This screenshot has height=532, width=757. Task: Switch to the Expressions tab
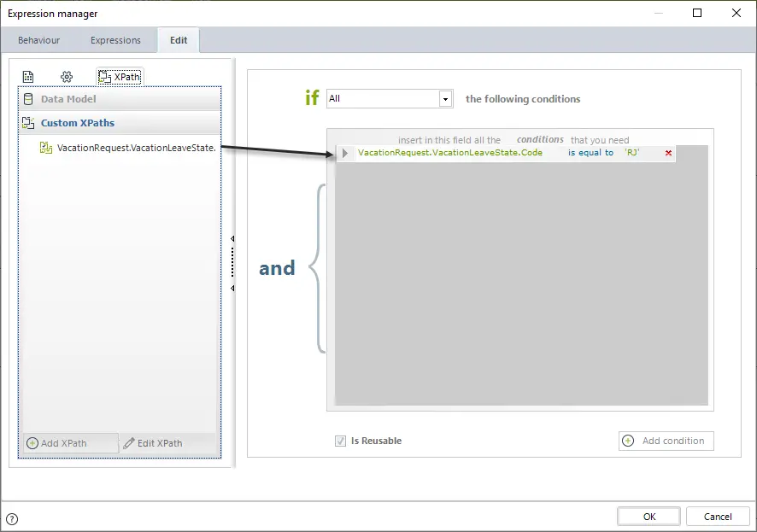(115, 40)
